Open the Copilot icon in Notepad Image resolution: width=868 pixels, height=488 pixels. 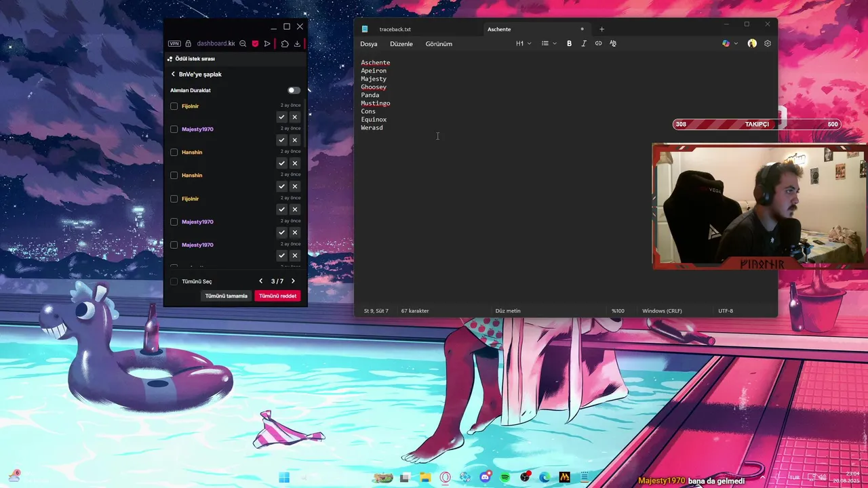tap(726, 43)
